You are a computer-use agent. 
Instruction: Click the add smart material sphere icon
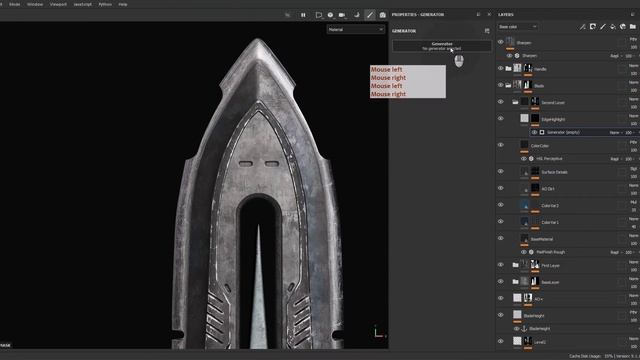pos(623,27)
